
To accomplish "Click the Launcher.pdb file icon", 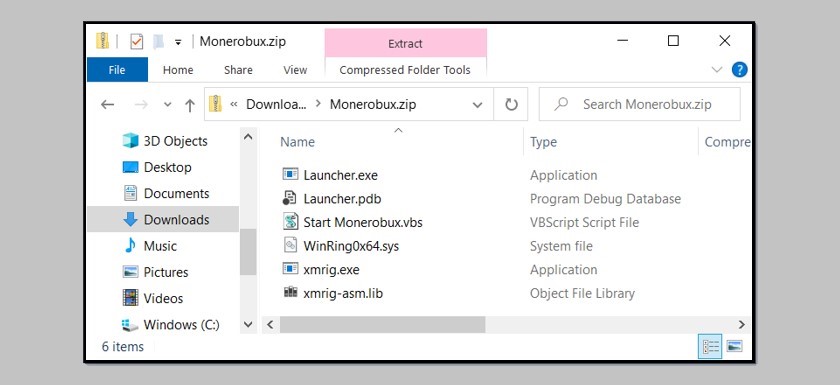I will pyautogui.click(x=290, y=198).
